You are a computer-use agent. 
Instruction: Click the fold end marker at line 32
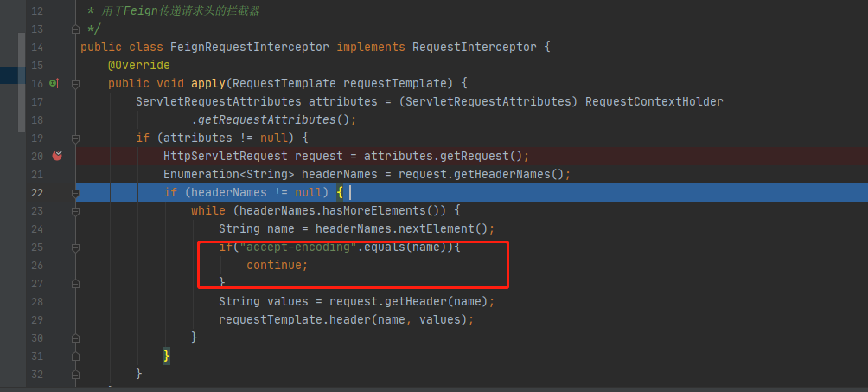[76, 374]
